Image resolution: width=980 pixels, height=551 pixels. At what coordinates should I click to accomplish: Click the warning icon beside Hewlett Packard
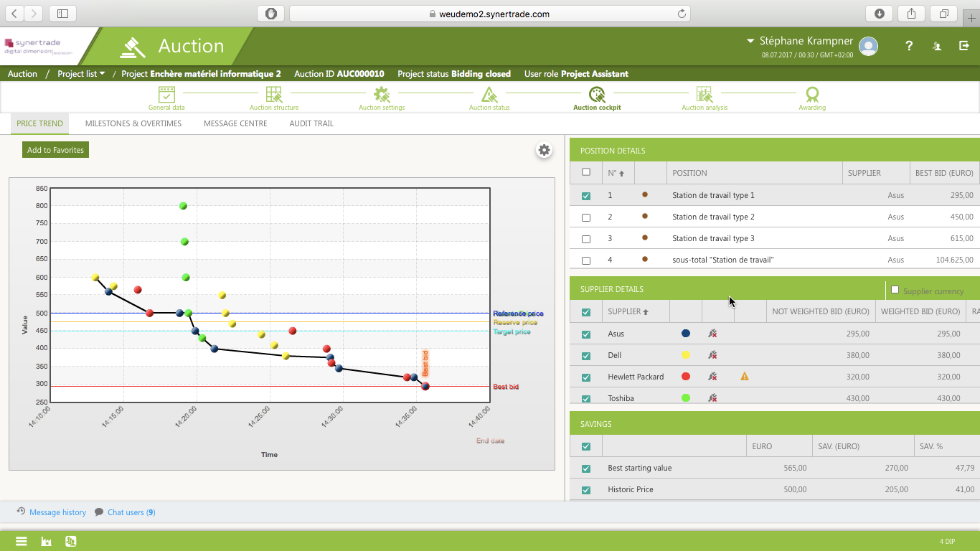click(x=744, y=375)
